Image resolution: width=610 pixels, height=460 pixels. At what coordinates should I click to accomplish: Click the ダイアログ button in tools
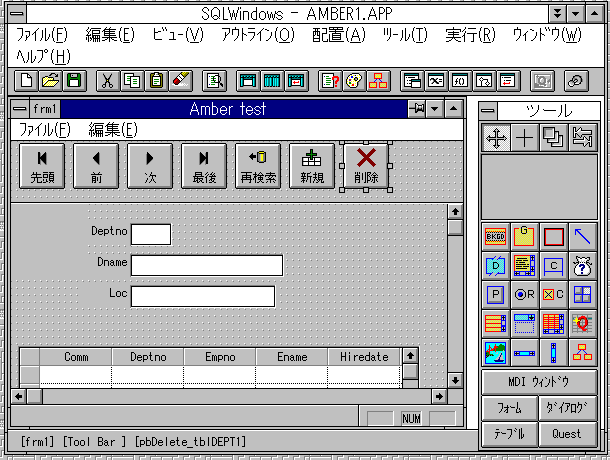pyautogui.click(x=568, y=408)
